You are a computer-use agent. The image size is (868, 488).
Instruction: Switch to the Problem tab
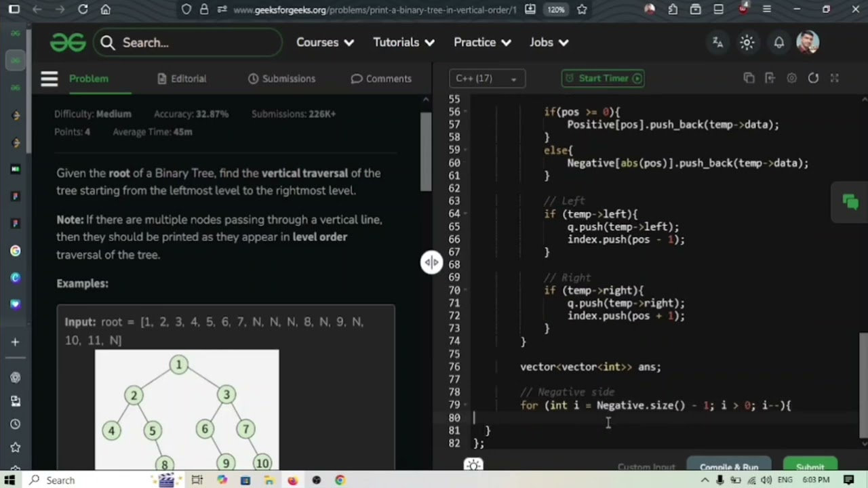coord(88,79)
